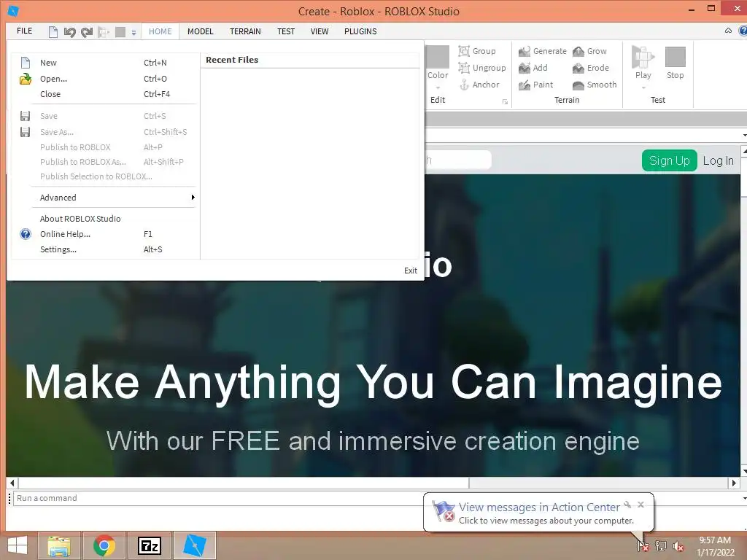
Task: Click the Ungroup tool icon
Action: click(x=463, y=68)
